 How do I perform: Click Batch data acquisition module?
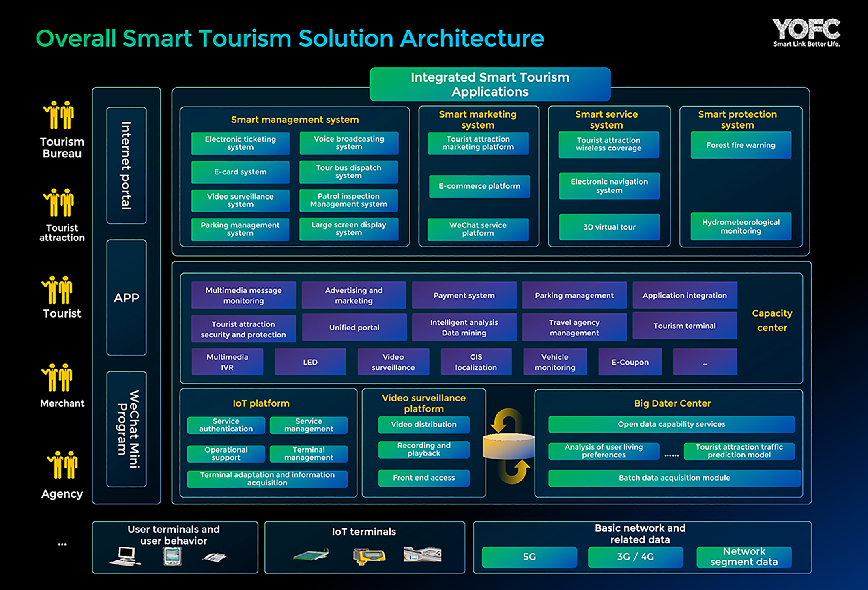(x=675, y=478)
